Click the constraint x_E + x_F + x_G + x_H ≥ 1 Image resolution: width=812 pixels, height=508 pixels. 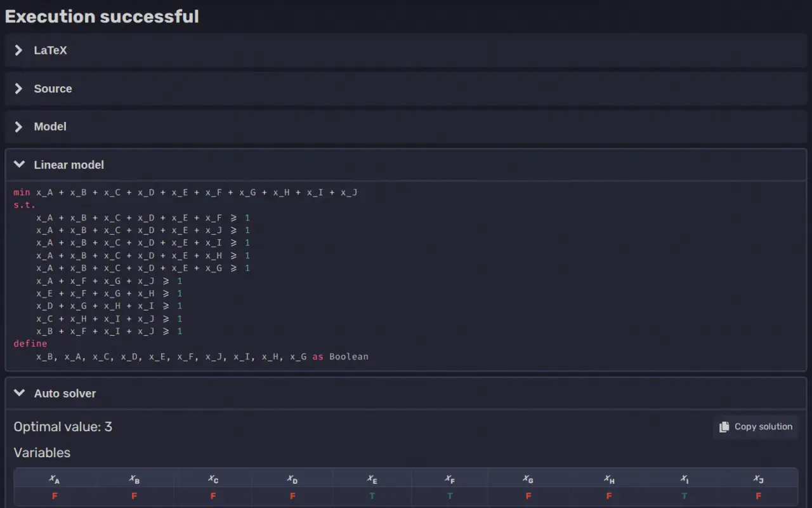[x=109, y=293]
